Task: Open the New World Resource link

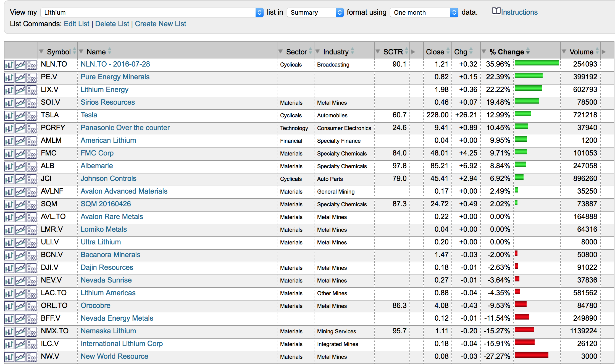Action: [x=114, y=356]
